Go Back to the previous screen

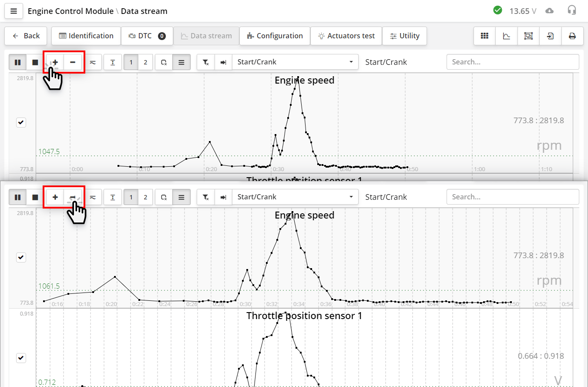(x=26, y=36)
